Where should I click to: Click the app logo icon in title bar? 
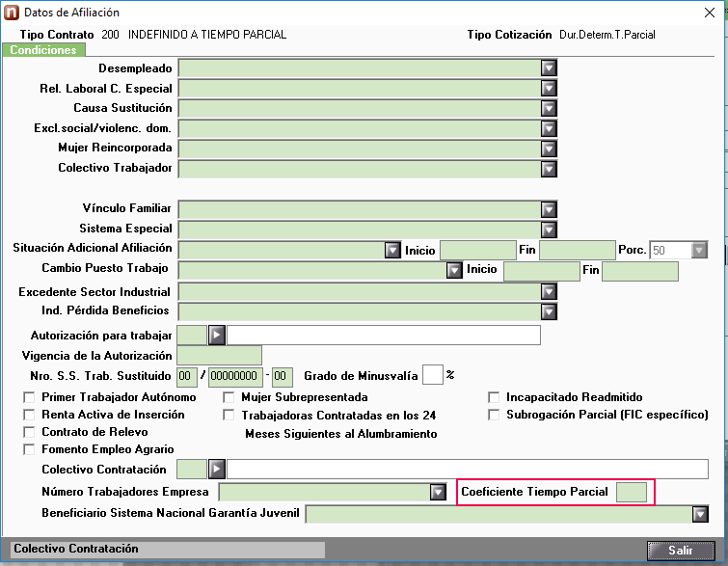pyautogui.click(x=12, y=13)
